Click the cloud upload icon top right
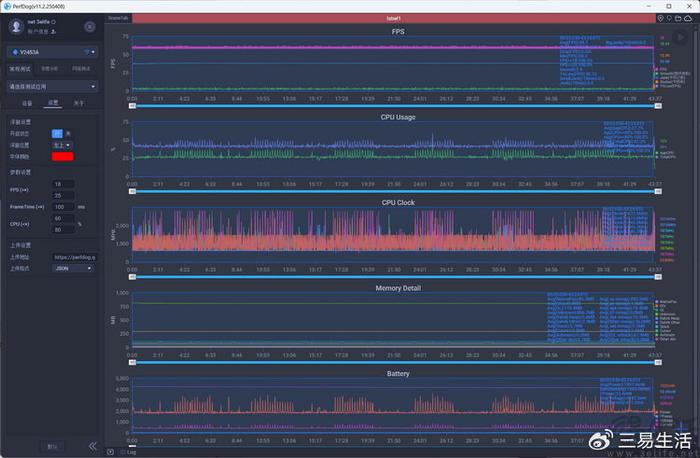 [688, 18]
